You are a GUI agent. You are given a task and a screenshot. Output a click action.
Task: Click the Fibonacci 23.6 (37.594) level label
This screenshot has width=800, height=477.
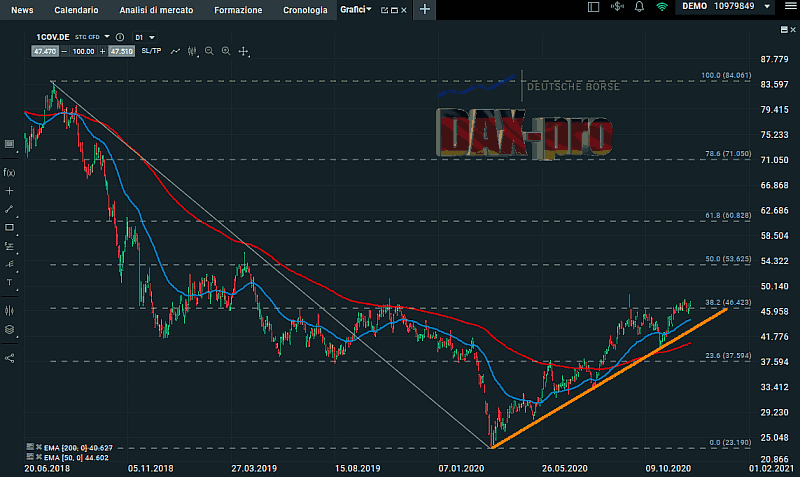[x=728, y=356]
